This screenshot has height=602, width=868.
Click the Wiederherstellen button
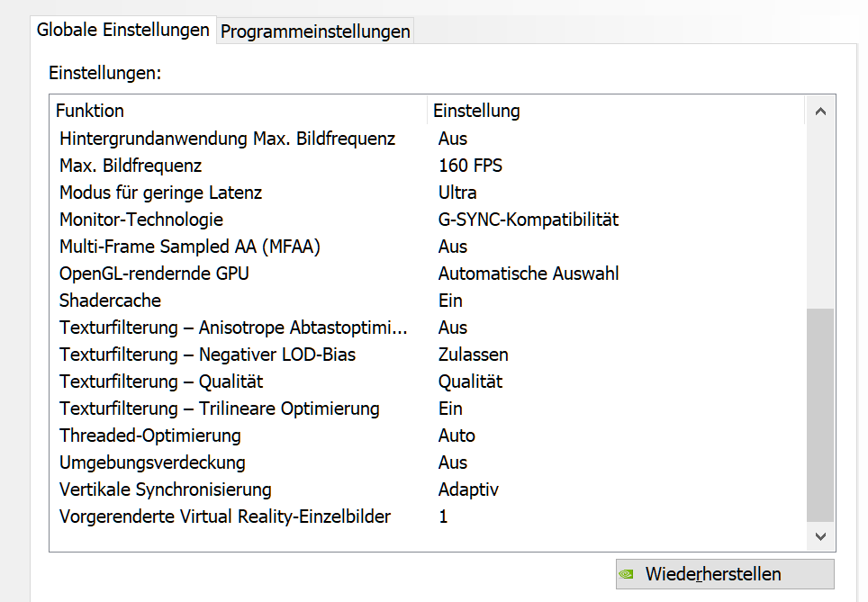(725, 574)
